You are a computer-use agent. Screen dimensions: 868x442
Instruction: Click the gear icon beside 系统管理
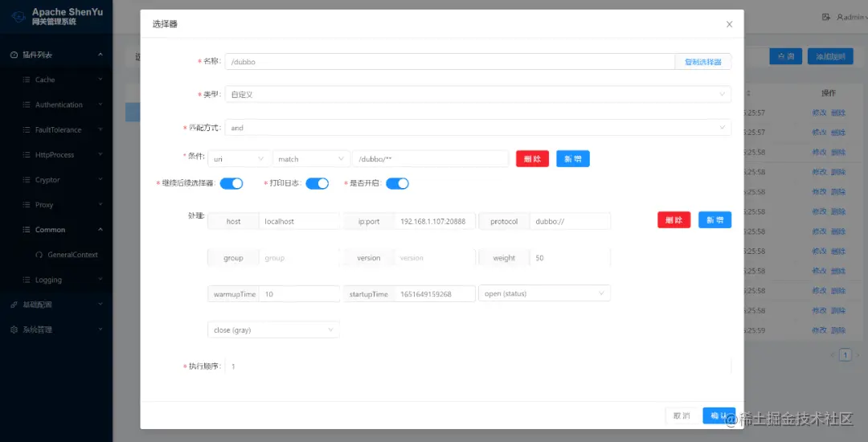14,329
